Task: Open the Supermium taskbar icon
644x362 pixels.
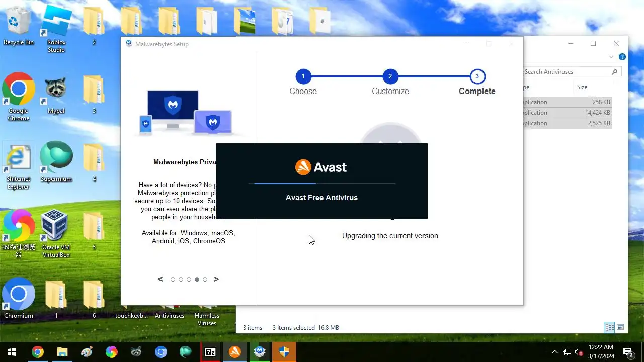Action: [186, 352]
